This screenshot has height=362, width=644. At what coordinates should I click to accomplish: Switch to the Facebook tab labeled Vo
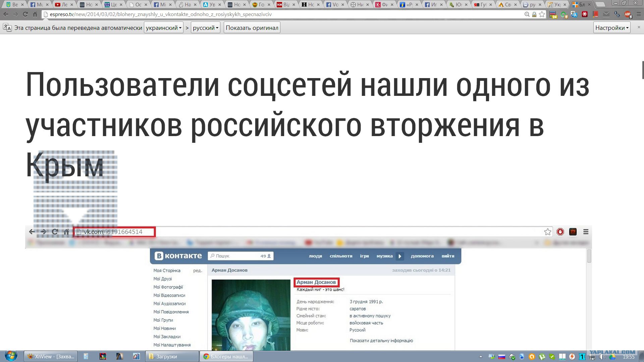[x=335, y=4]
